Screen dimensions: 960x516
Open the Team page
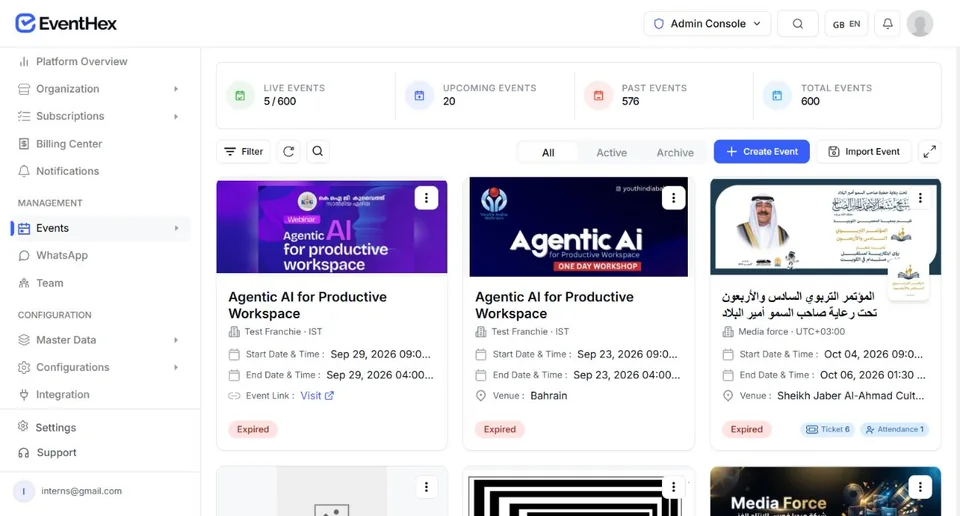pyautogui.click(x=50, y=283)
